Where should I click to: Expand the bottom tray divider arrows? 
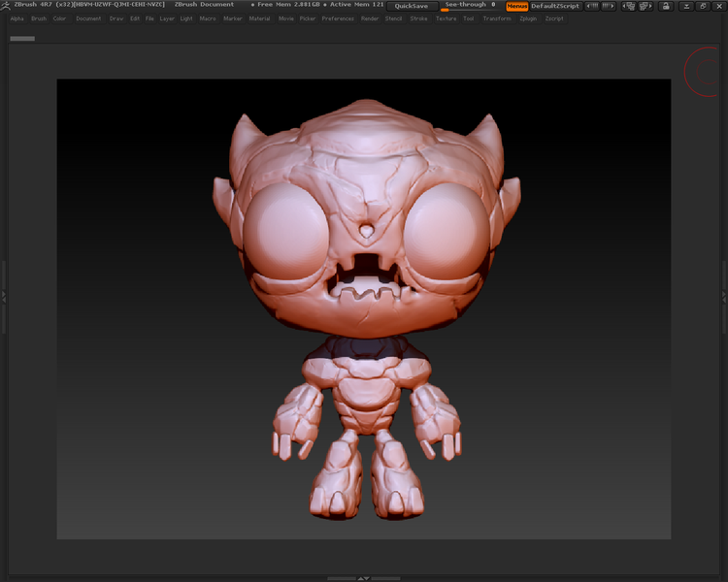[x=364, y=578]
